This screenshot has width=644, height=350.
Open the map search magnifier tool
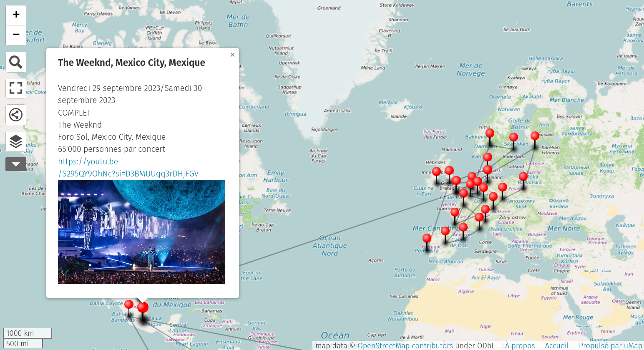pyautogui.click(x=16, y=62)
